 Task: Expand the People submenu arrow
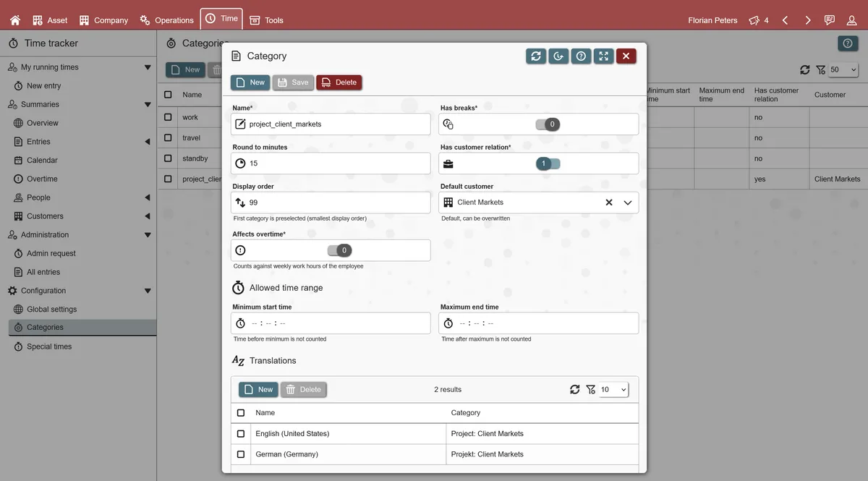click(148, 197)
